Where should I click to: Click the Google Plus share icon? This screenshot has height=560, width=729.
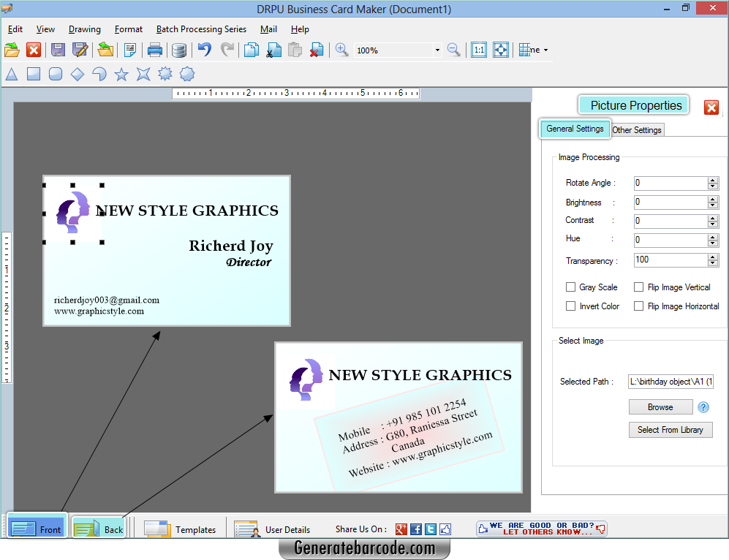401,529
